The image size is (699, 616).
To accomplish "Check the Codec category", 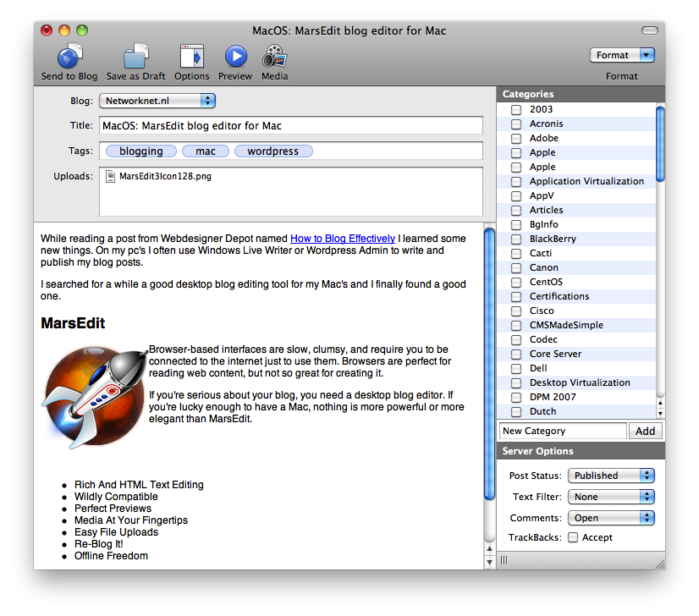I will pos(516,339).
